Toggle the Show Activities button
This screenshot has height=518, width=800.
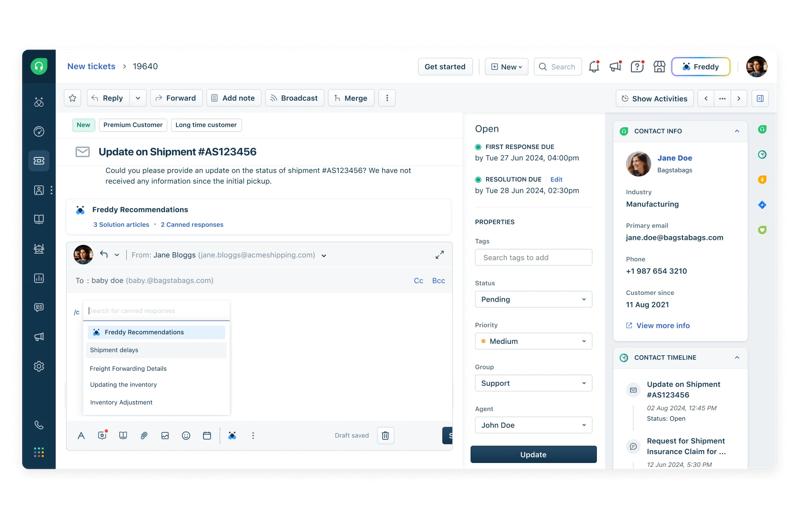pyautogui.click(x=654, y=98)
